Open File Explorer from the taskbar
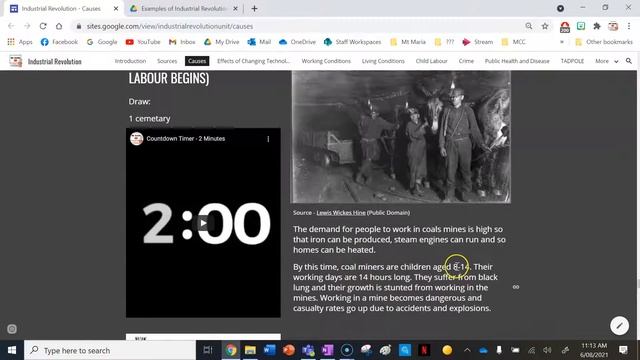The height and width of the screenshot is (360, 640). click(x=250, y=350)
